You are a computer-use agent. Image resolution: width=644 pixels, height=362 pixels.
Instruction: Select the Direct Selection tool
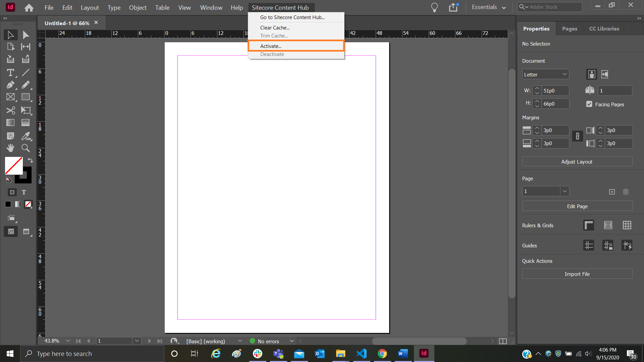point(26,35)
